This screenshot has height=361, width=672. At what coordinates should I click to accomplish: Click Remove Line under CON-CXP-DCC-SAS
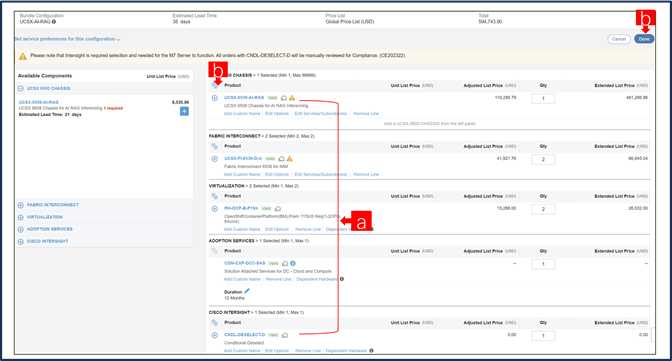click(279, 279)
